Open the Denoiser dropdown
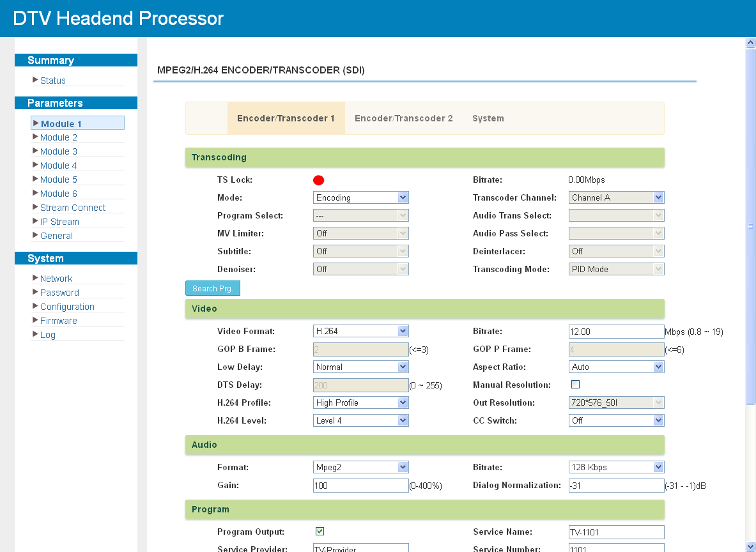This screenshot has height=552, width=756. pos(360,269)
